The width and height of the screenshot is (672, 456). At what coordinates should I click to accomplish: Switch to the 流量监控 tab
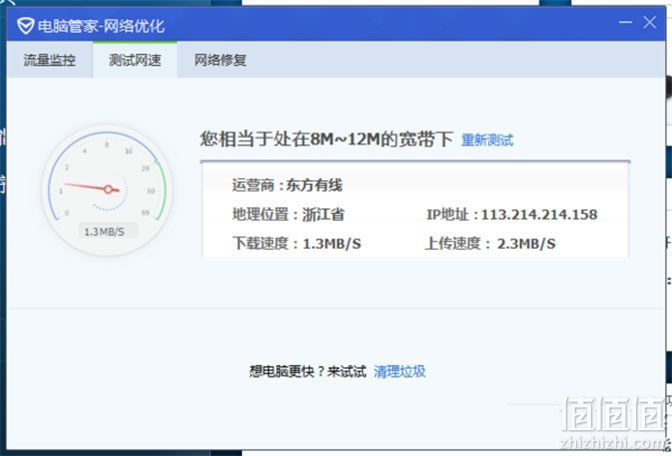coord(50,60)
